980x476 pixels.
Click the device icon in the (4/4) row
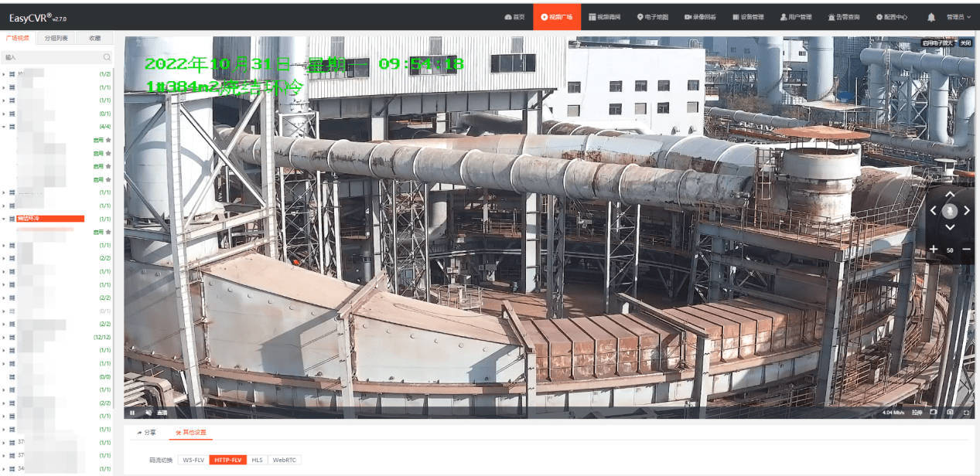12,126
